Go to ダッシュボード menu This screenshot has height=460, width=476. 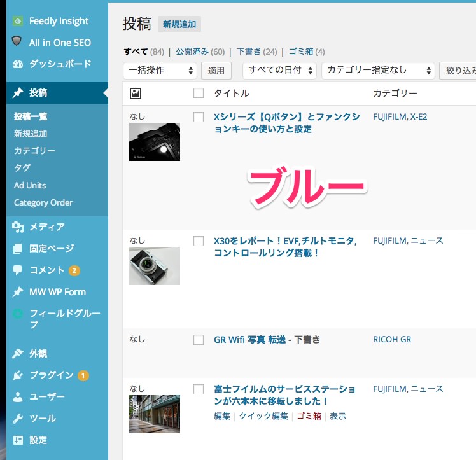60,64
